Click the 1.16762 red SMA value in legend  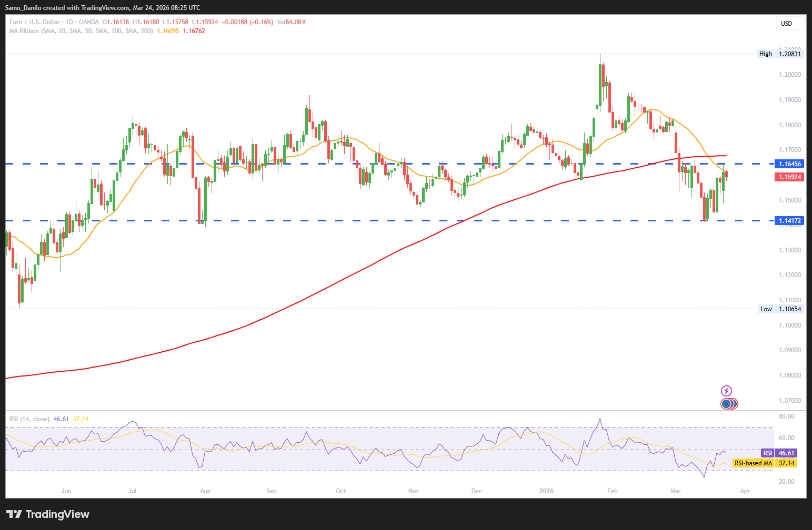click(x=194, y=31)
